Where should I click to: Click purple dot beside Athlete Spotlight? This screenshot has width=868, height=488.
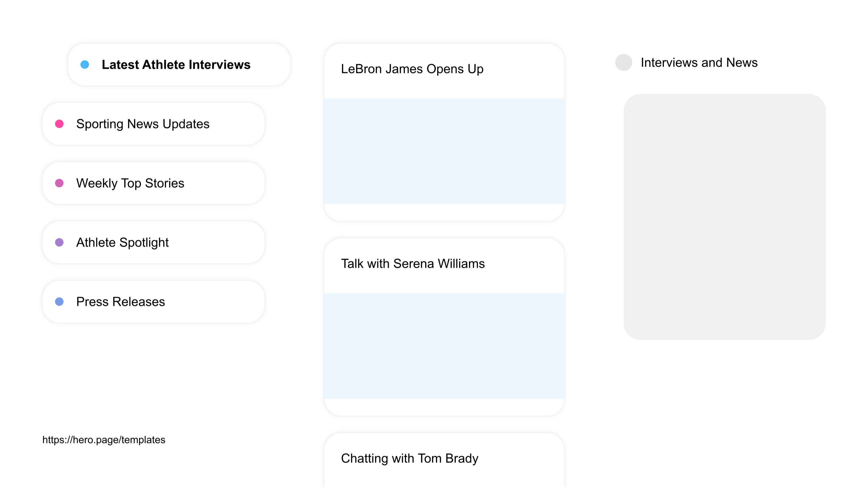[59, 242]
